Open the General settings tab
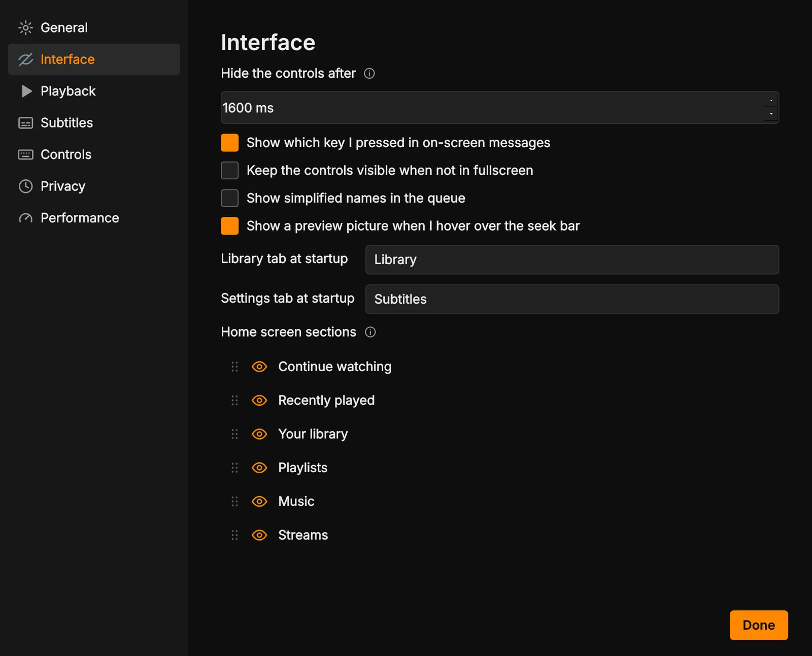 94,27
